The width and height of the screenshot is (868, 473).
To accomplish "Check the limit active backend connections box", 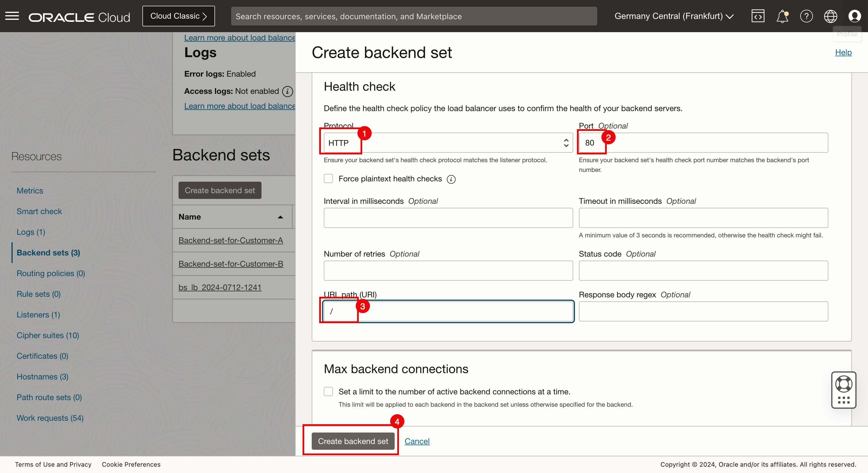I will point(328,391).
